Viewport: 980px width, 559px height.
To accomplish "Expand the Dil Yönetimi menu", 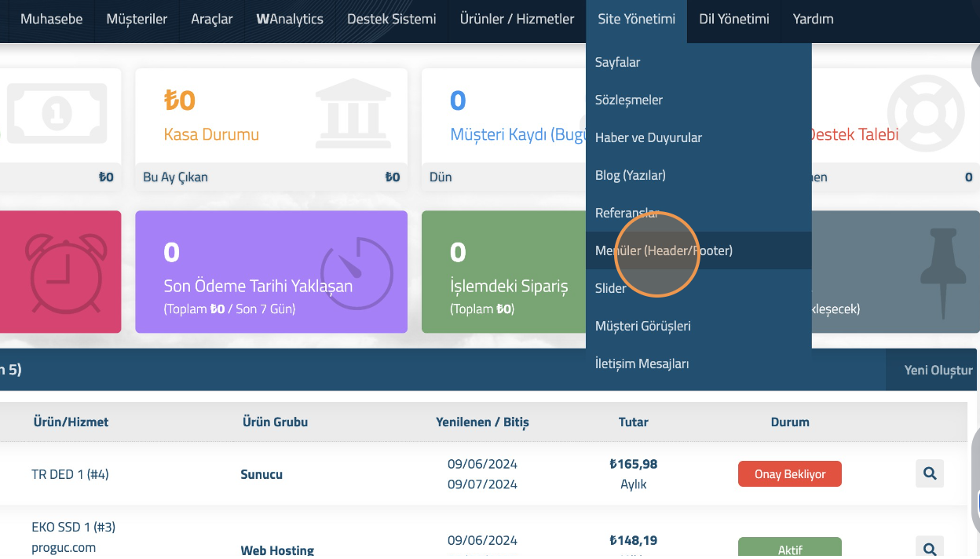I will tap(733, 19).
